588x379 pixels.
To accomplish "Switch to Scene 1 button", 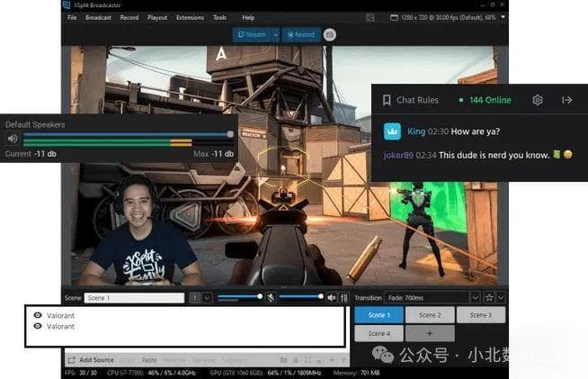I will [x=379, y=315].
